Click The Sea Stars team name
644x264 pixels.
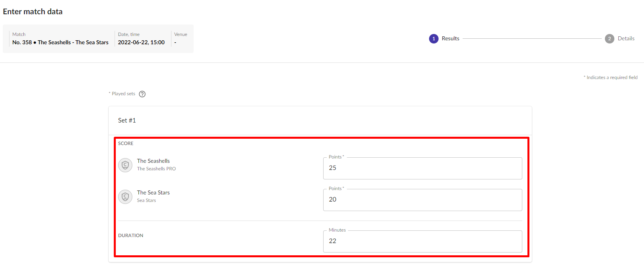point(153,192)
